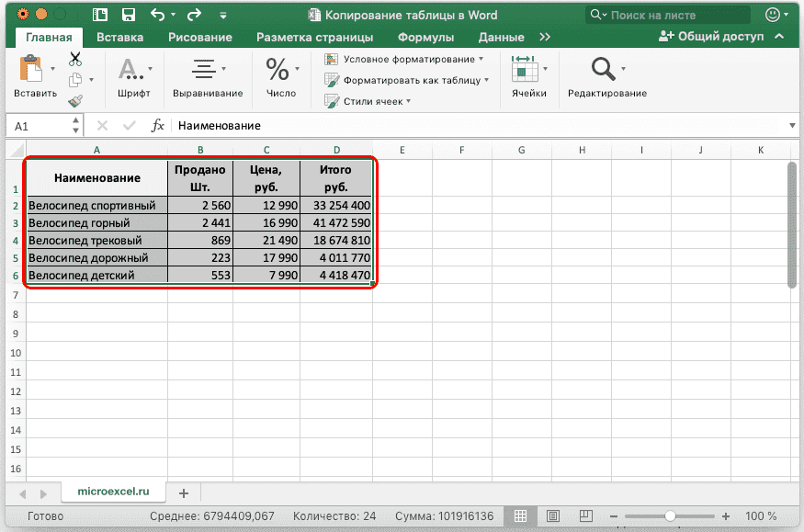This screenshot has height=532, width=804.
Task: Click the Format Painter brush icon
Action: click(x=75, y=101)
